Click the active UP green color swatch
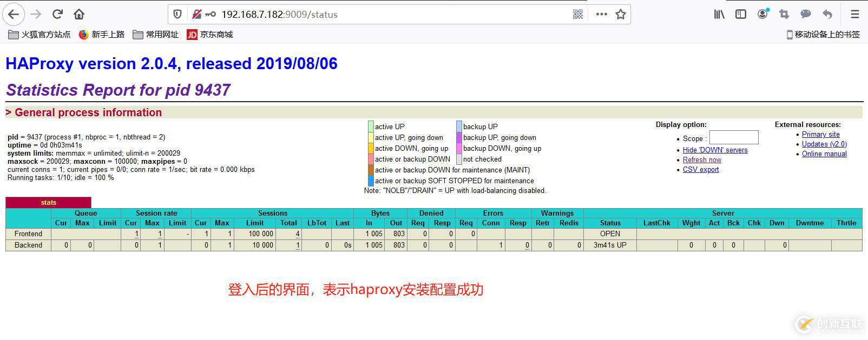 [371, 127]
